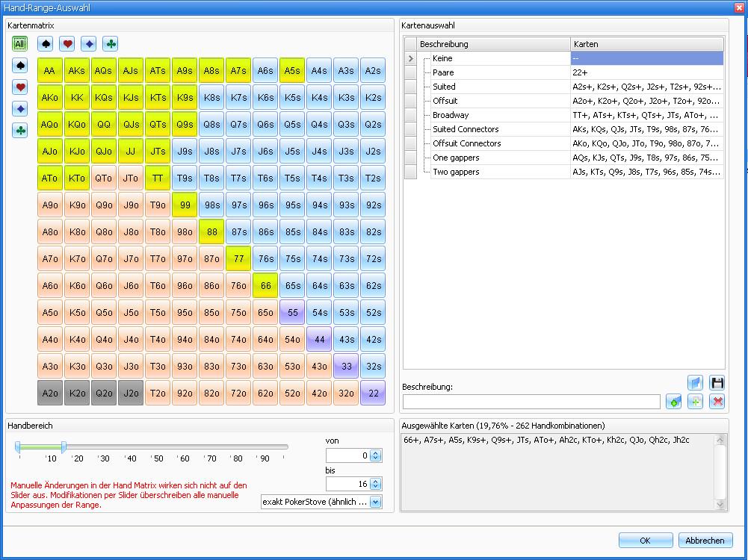Click scrollbar up arrow in Ausgewählte Karten
Viewport: 748px width, 560px height.
pyautogui.click(x=720, y=440)
